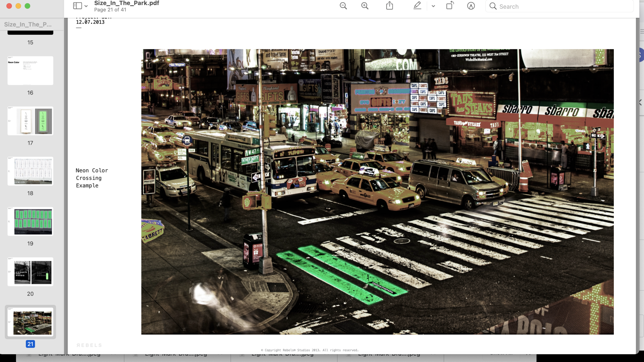Zoom in on the PDF page
This screenshot has width=644, height=362.
[365, 6]
